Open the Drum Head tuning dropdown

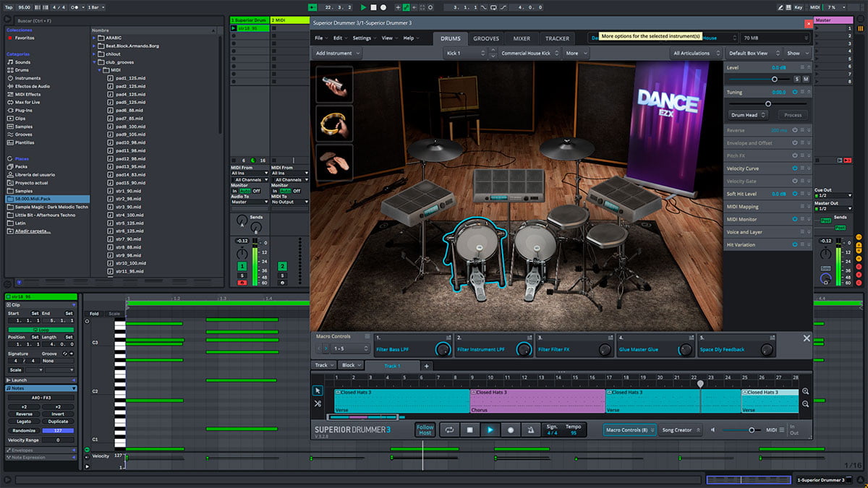748,115
